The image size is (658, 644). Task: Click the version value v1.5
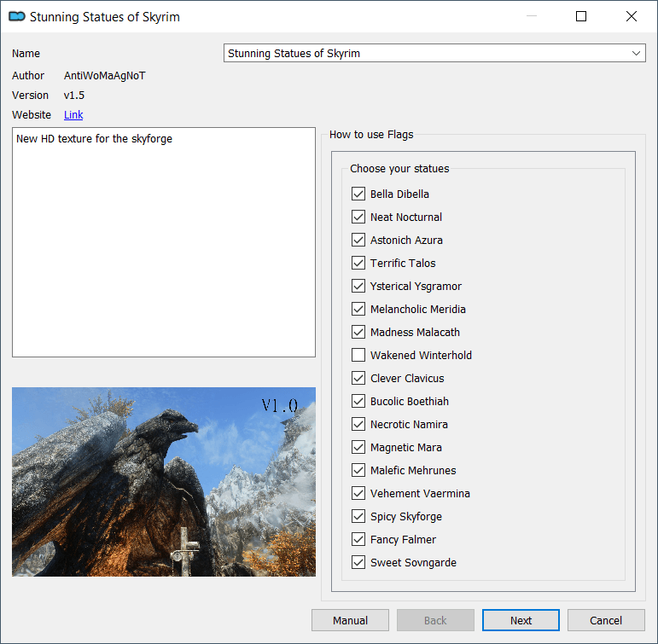(74, 96)
